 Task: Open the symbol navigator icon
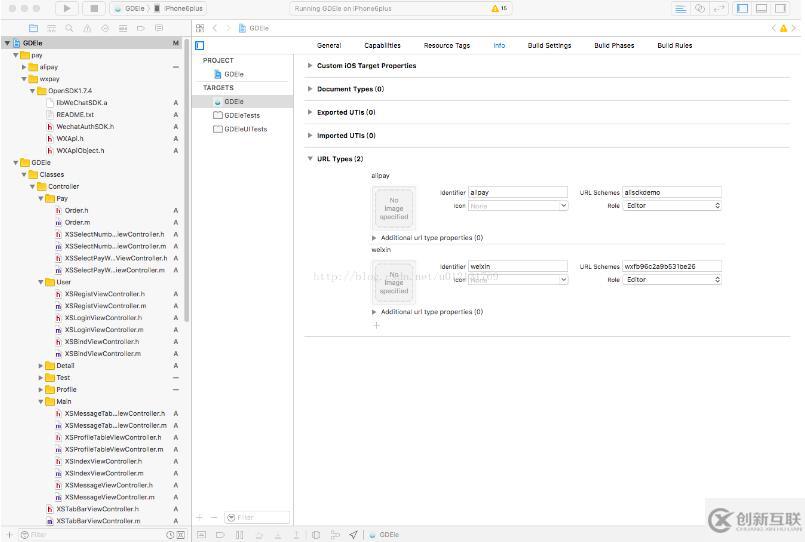pos(51,28)
